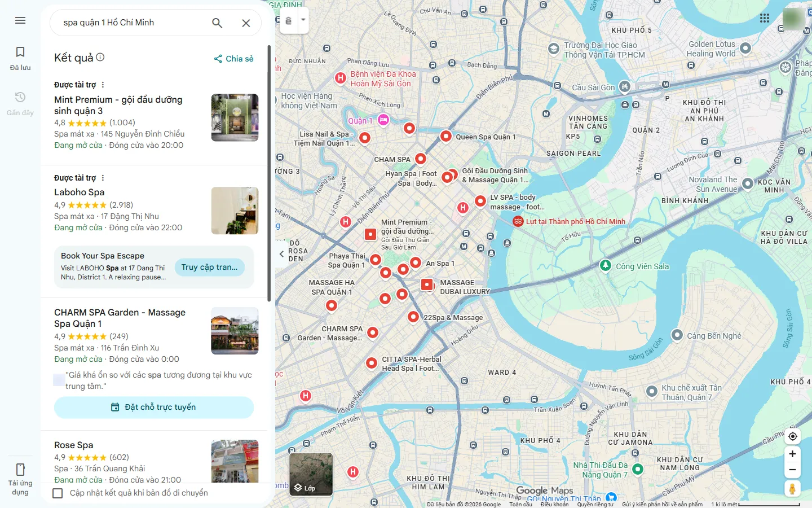Open the Điều khoản footer link

click(555, 504)
